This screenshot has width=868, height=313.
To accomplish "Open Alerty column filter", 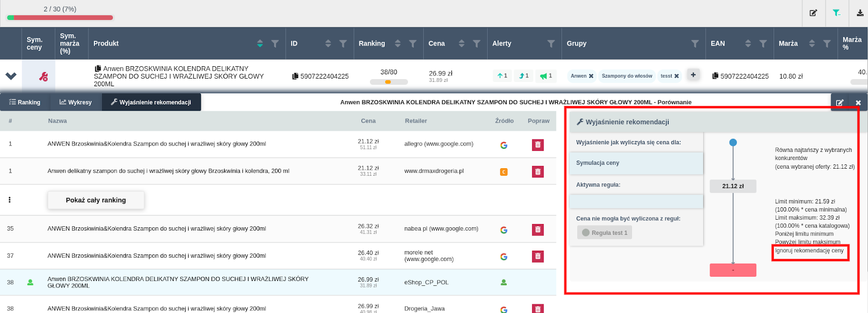I will click(x=551, y=43).
